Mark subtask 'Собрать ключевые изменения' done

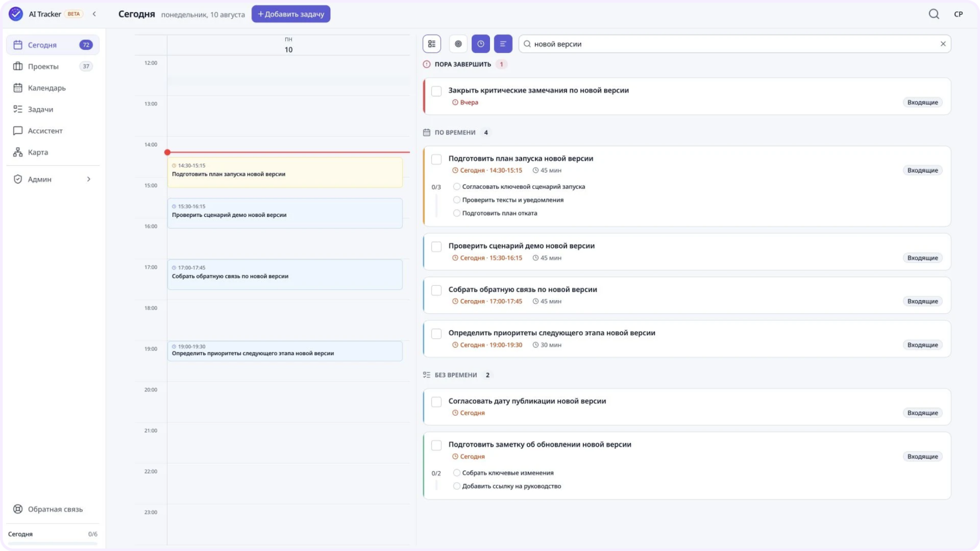(x=457, y=473)
